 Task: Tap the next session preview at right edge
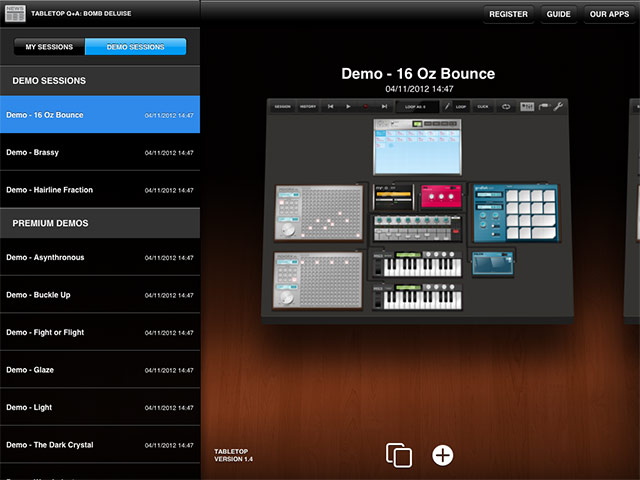pos(633,210)
